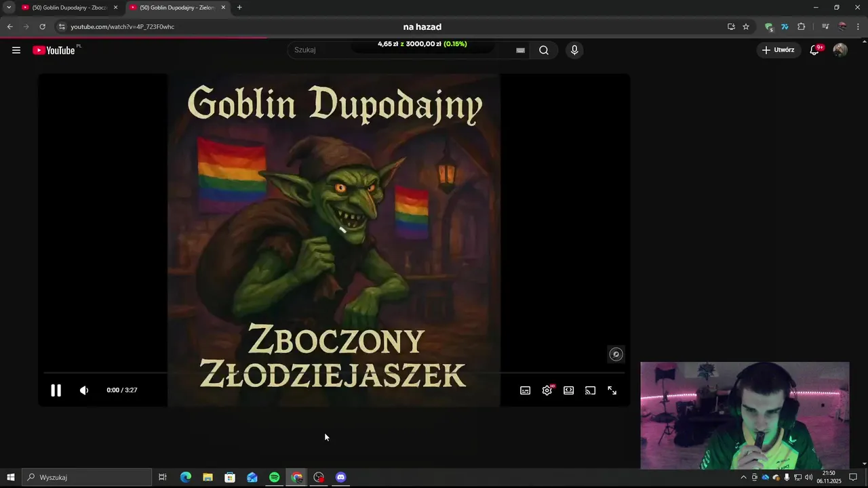View site information icon in address bar
Image resolution: width=868 pixels, height=488 pixels.
pyautogui.click(x=61, y=27)
